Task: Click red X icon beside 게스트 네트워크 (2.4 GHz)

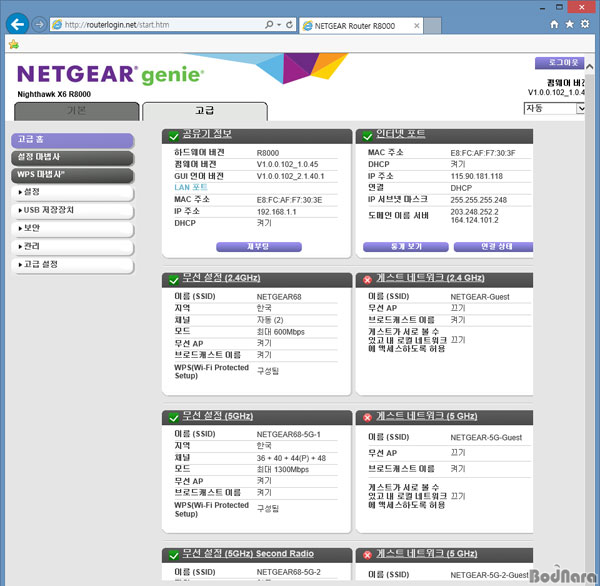Action: (x=367, y=281)
